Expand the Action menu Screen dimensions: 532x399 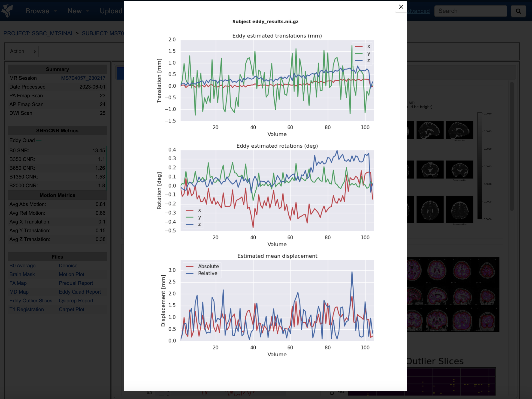click(23, 51)
